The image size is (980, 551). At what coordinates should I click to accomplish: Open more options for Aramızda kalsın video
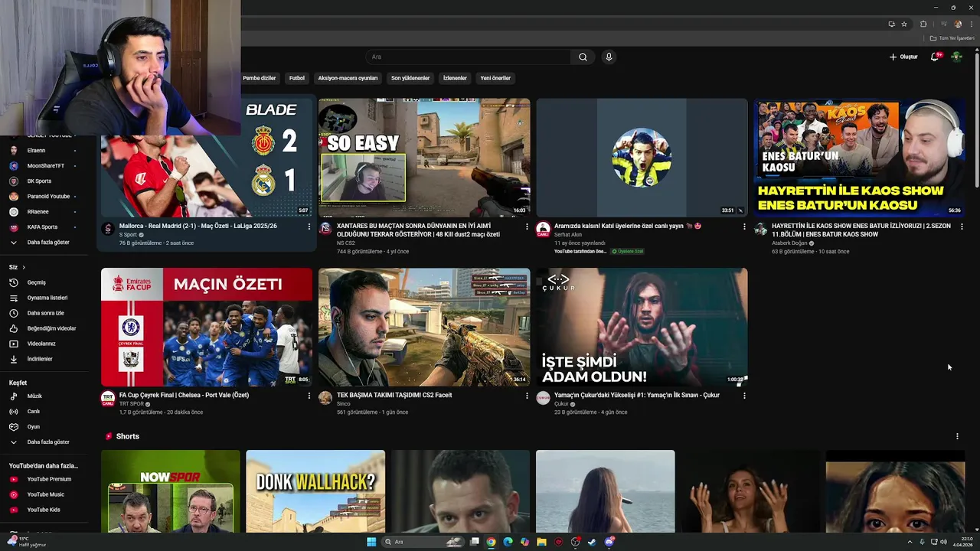point(744,227)
